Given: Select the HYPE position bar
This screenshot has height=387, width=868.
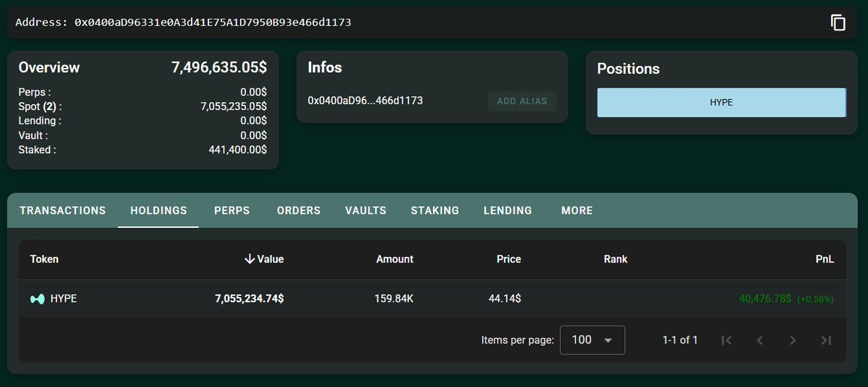Looking at the screenshot, I should click(721, 103).
